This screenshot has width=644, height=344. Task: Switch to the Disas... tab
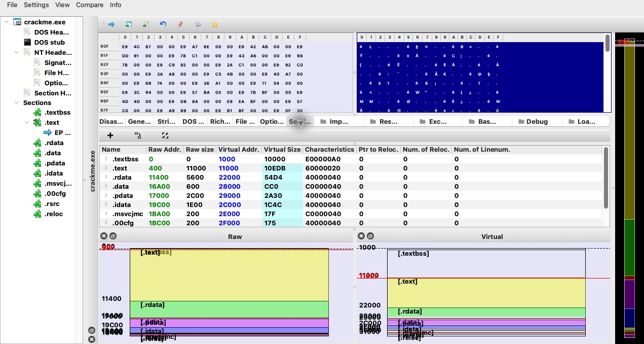[111, 121]
